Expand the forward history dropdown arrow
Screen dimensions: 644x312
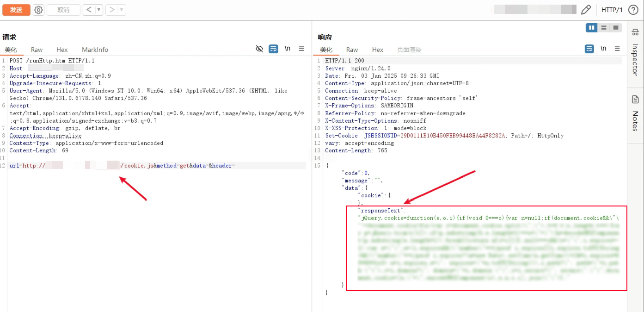(122, 10)
